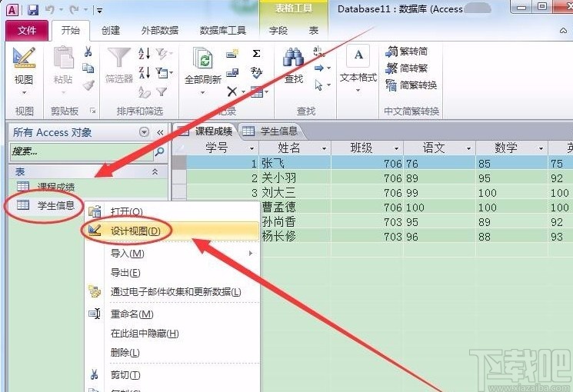573x392 pixels.
Task: Click 简转繁 conversion button
Action: click(x=407, y=68)
